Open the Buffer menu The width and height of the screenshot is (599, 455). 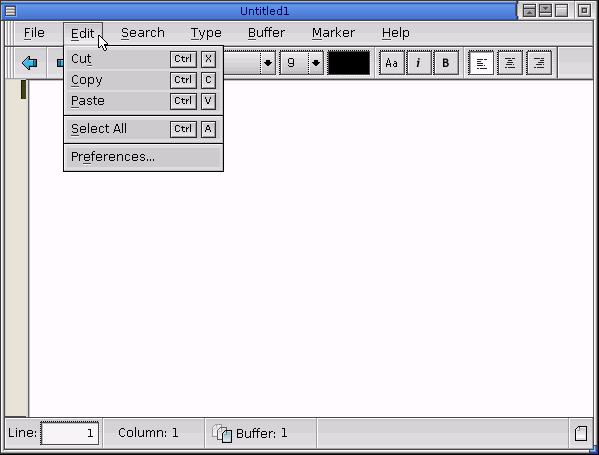click(x=266, y=33)
